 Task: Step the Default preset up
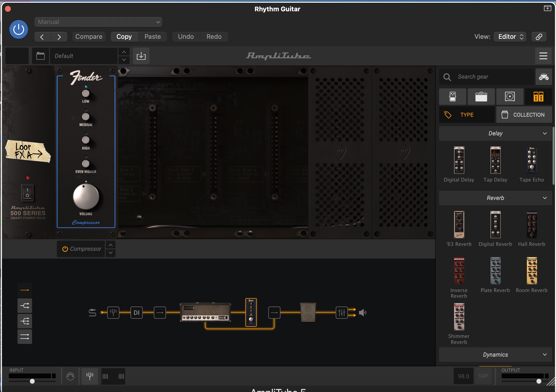[x=124, y=52]
